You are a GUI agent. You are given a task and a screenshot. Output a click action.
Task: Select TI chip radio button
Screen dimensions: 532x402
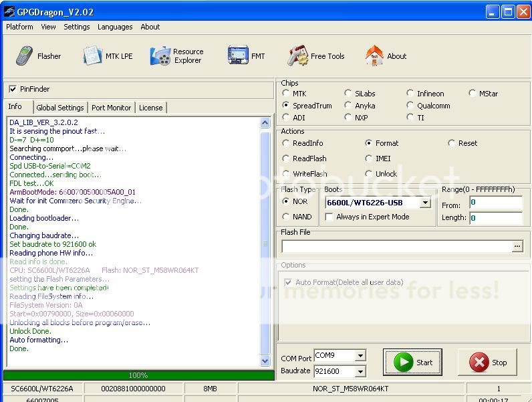[410, 118]
